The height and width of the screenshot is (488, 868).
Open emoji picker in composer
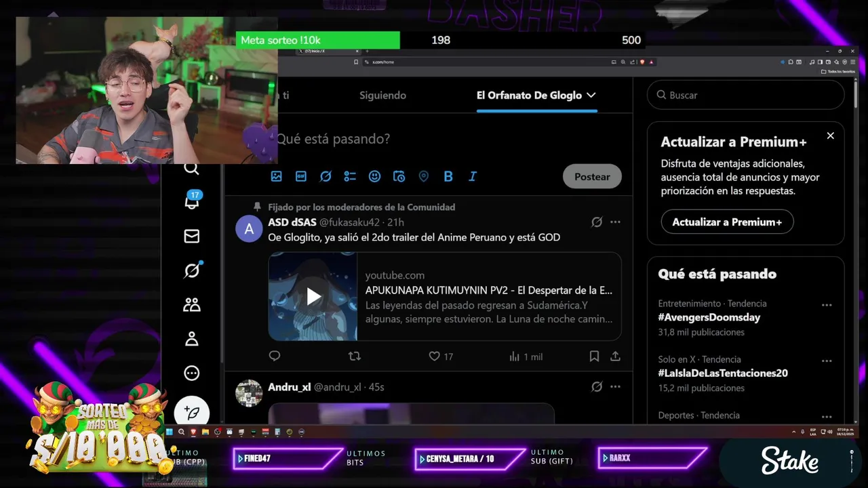(374, 176)
